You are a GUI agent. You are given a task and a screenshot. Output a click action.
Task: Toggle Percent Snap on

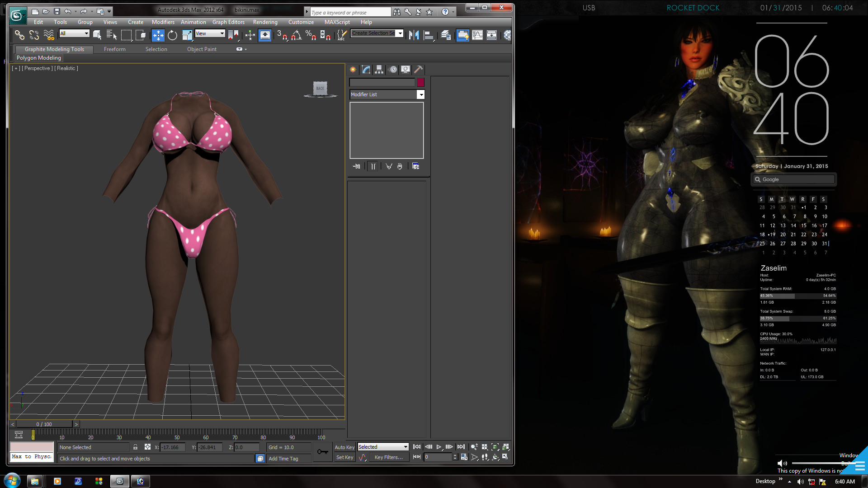[311, 35]
